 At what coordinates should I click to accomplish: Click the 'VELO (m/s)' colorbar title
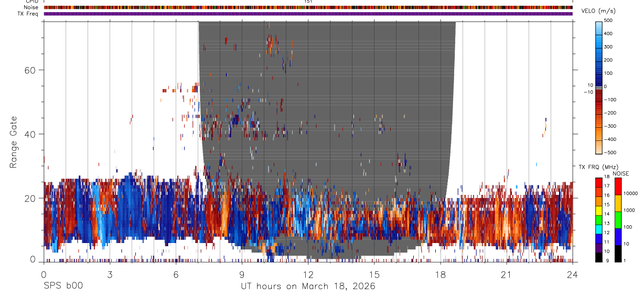pyautogui.click(x=598, y=11)
